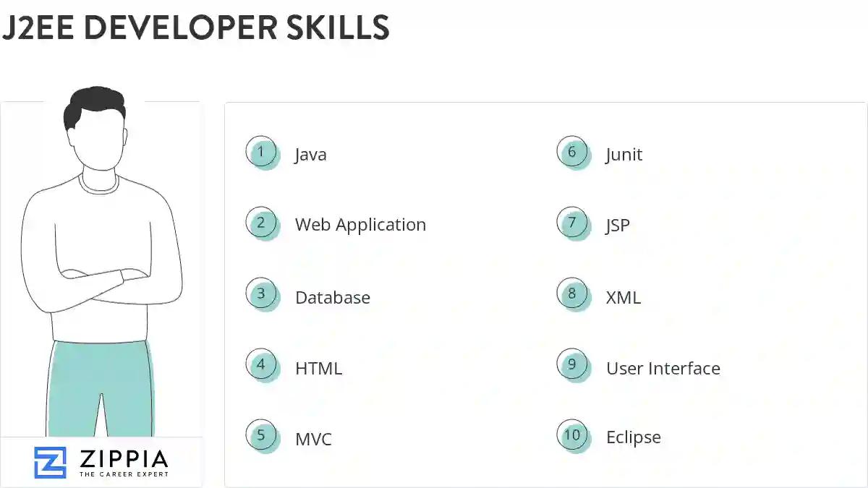This screenshot has height=488, width=868.
Task: Click the numbered circle 1 beside Java
Action: pyautogui.click(x=262, y=152)
